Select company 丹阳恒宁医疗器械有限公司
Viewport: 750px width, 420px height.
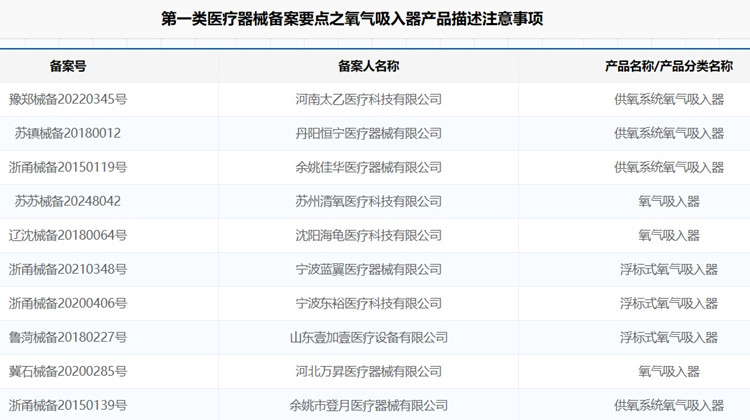click(368, 134)
